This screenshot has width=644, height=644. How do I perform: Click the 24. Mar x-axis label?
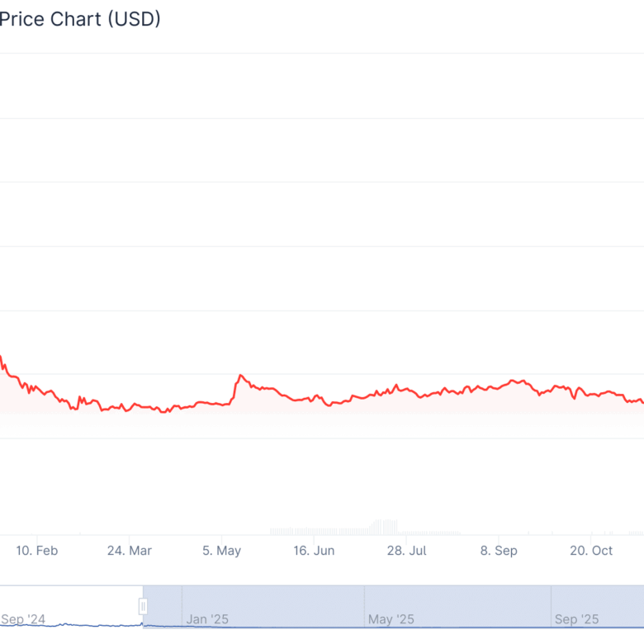point(129,551)
